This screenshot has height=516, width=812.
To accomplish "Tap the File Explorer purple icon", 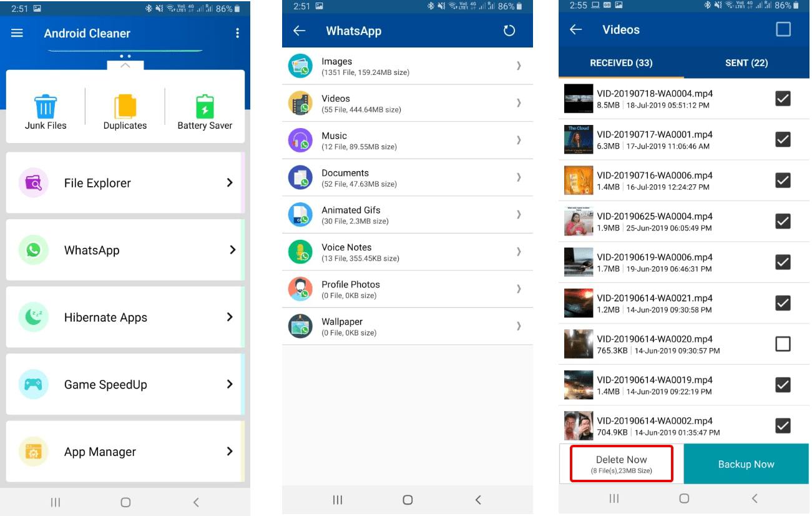I will (34, 182).
